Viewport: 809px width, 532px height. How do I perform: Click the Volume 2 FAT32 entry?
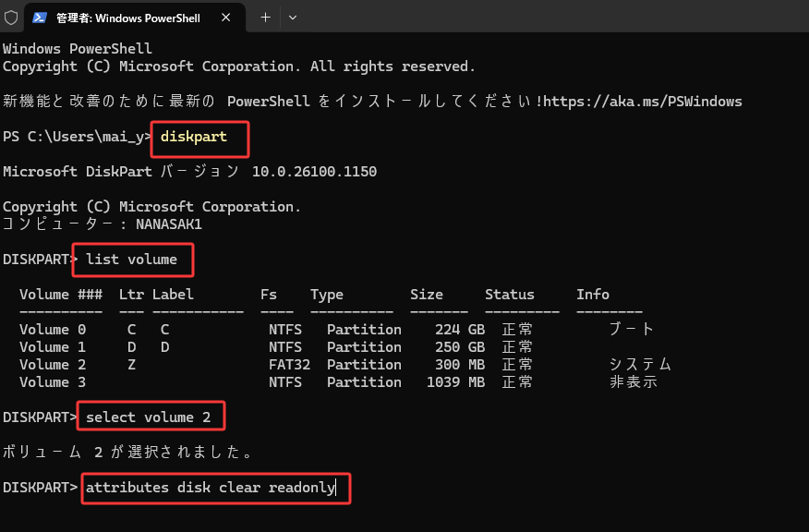coord(284,365)
